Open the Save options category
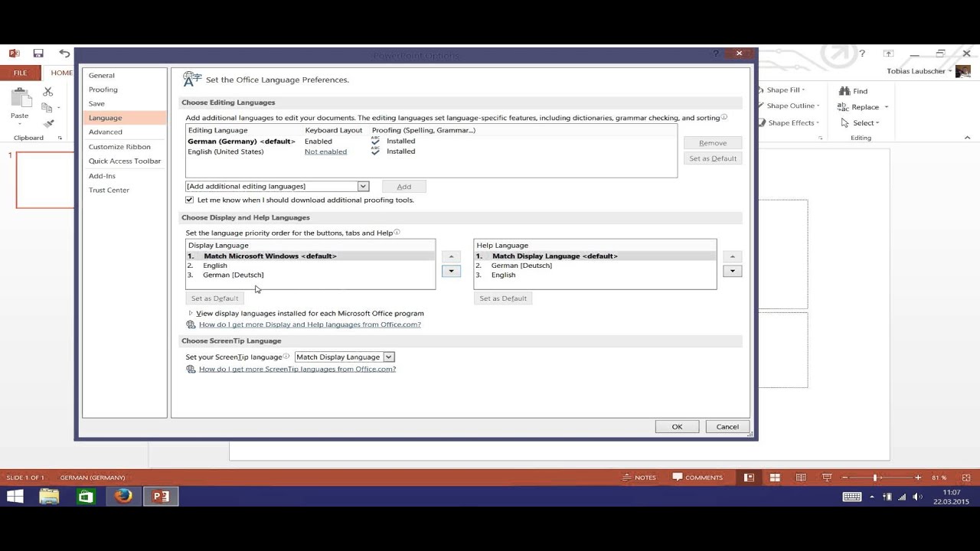The width and height of the screenshot is (980, 551). point(124,103)
